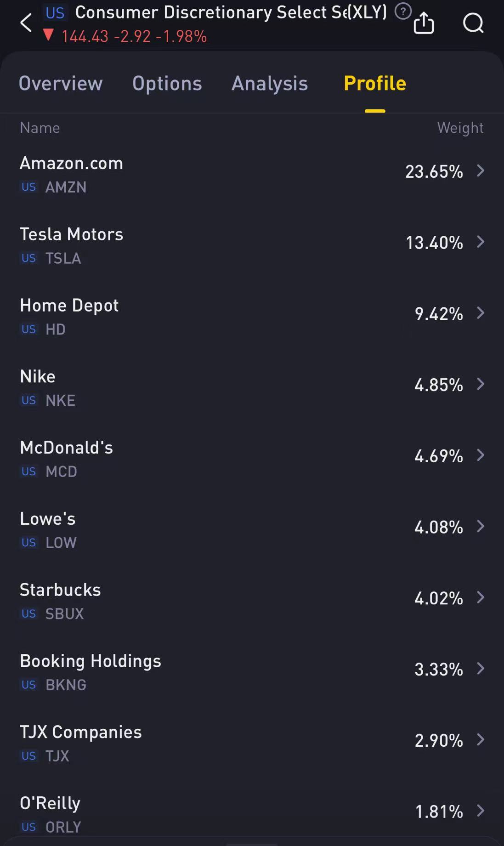
Task: Tap the XLY price change line
Action: pyautogui.click(x=133, y=36)
